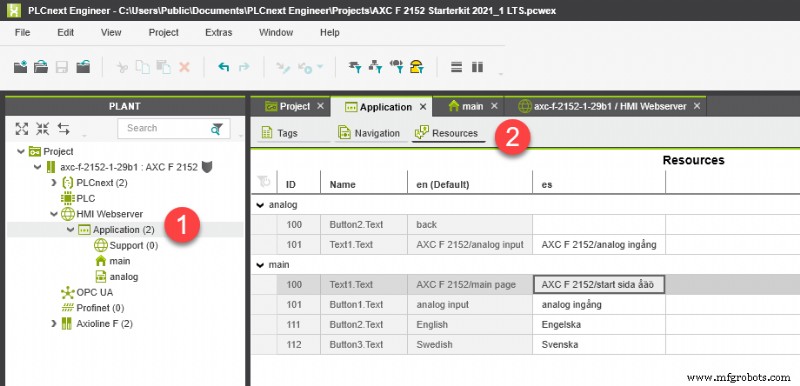Open the Window menu

[276, 33]
